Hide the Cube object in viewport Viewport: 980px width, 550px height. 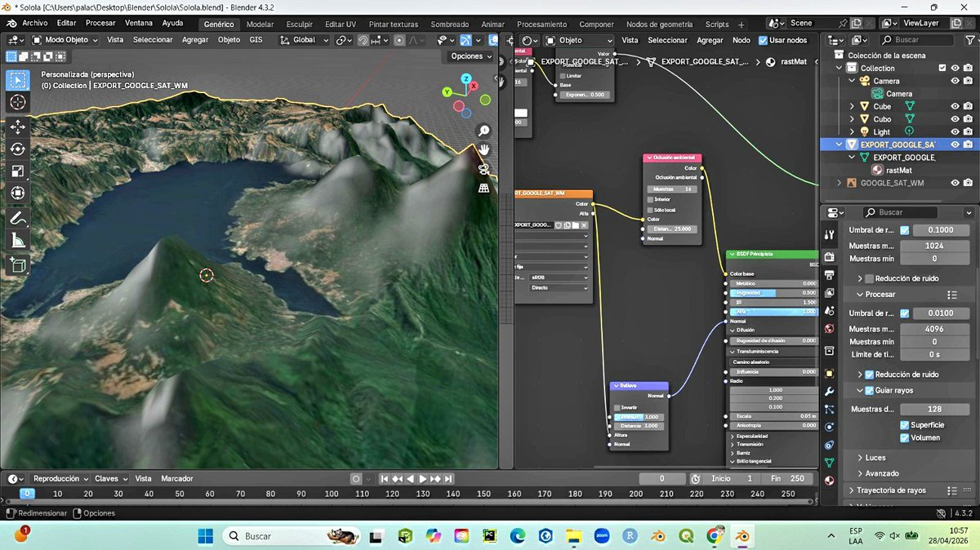pyautogui.click(x=955, y=106)
